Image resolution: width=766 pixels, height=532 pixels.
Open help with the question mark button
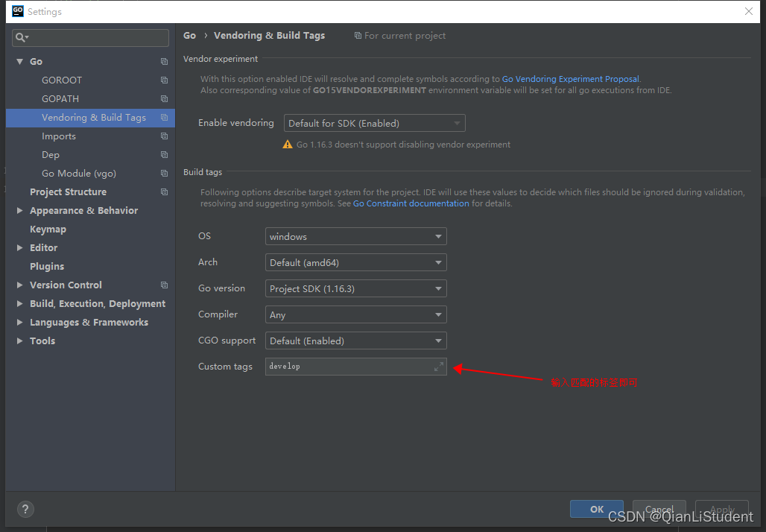[x=25, y=510]
